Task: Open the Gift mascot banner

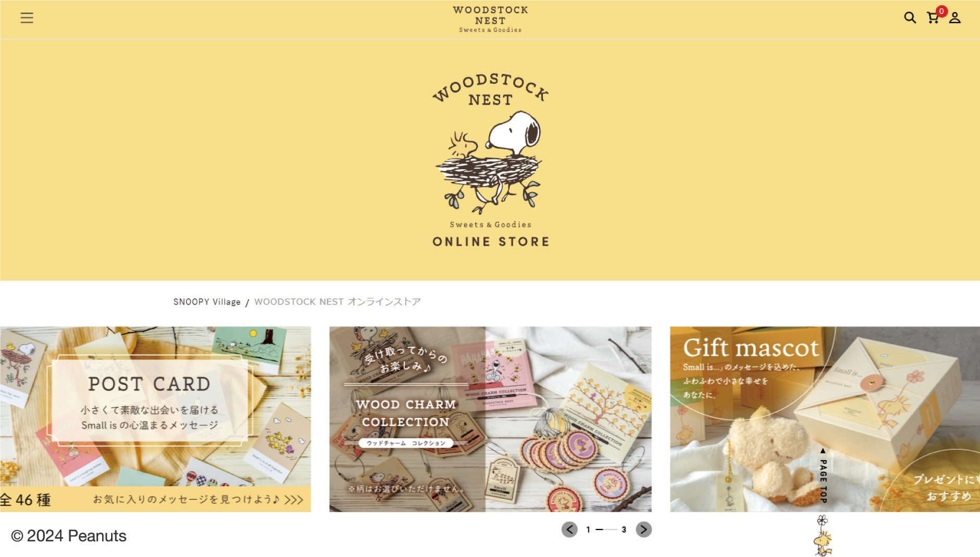Action: click(825, 419)
